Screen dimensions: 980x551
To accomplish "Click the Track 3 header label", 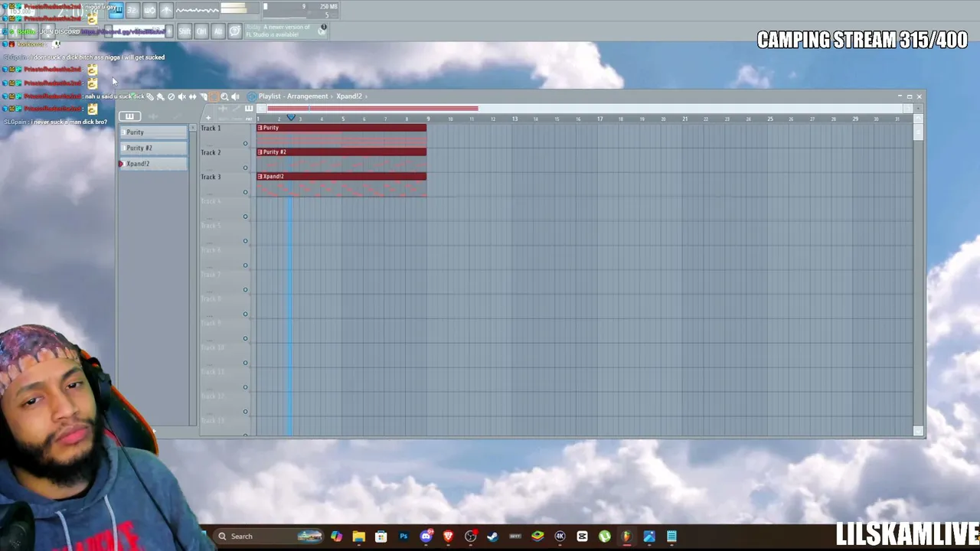I will click(211, 177).
